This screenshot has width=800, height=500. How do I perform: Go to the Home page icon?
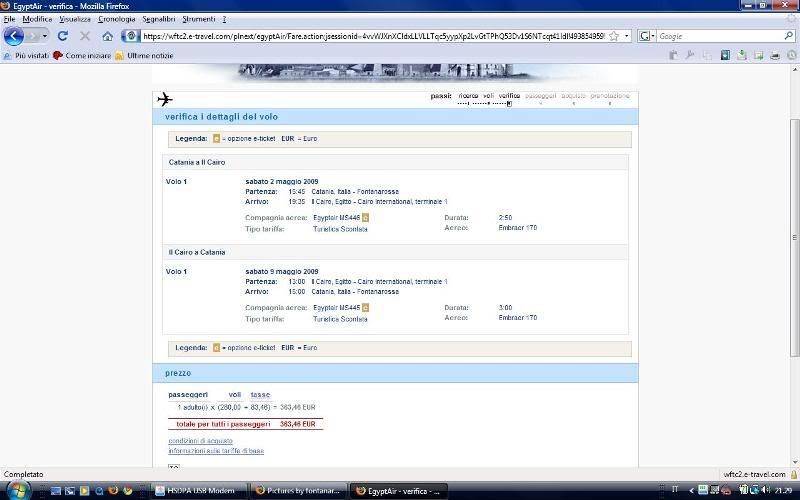(x=107, y=36)
